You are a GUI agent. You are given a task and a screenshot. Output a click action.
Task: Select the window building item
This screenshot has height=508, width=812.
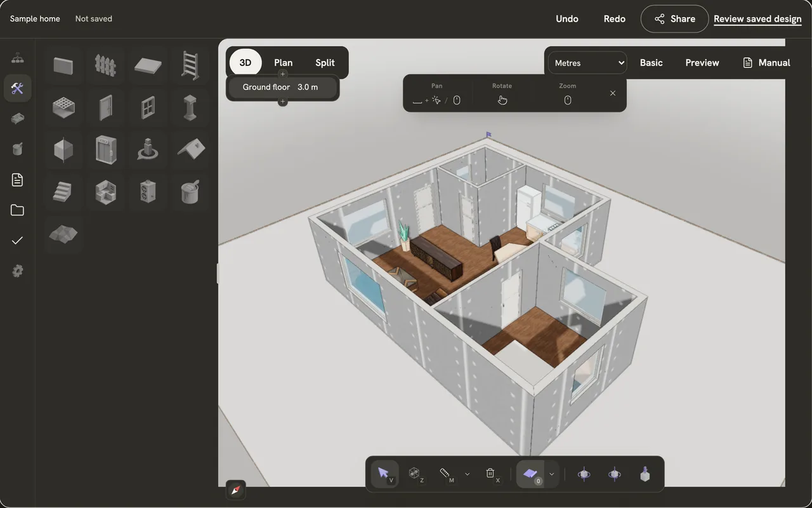[x=148, y=107]
